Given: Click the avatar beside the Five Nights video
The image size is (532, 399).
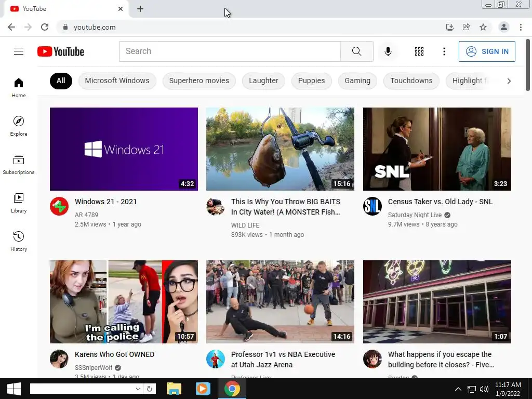Looking at the screenshot, I should tap(372, 359).
